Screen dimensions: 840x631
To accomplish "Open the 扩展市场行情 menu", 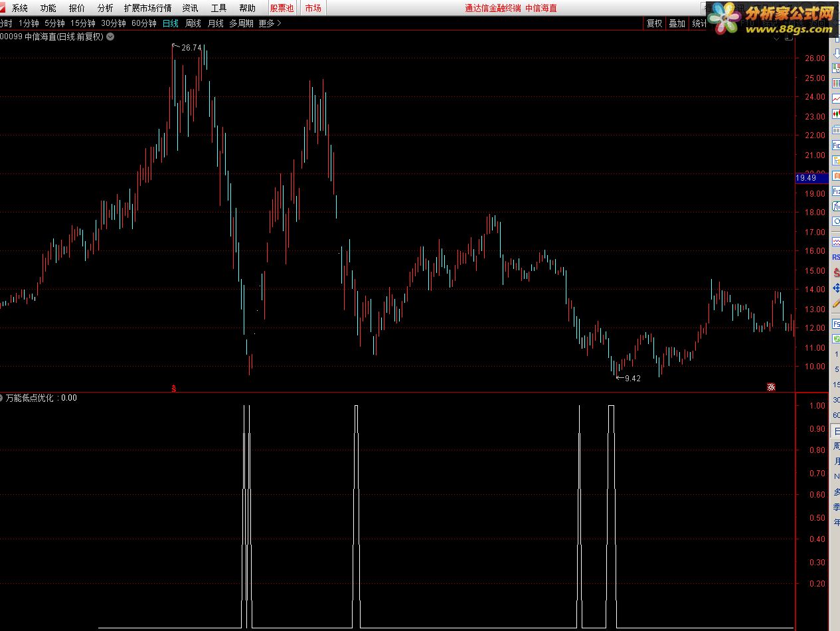I will pyautogui.click(x=147, y=8).
